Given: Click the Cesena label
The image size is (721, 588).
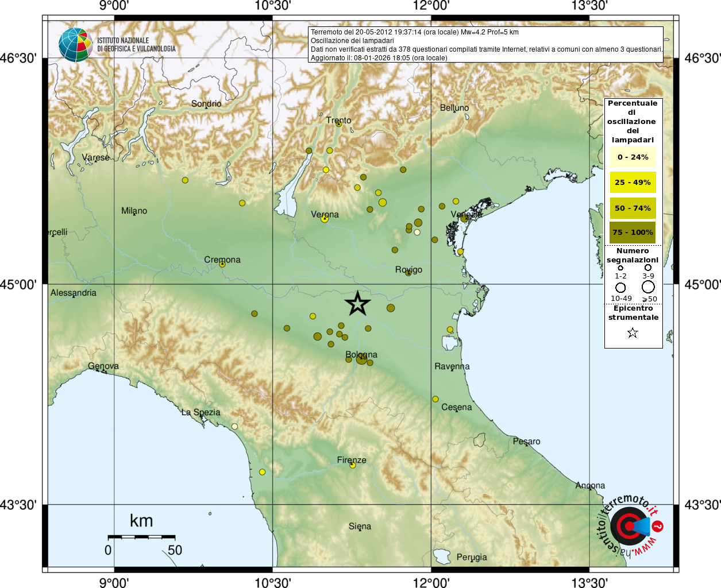Looking at the screenshot, I should [457, 407].
